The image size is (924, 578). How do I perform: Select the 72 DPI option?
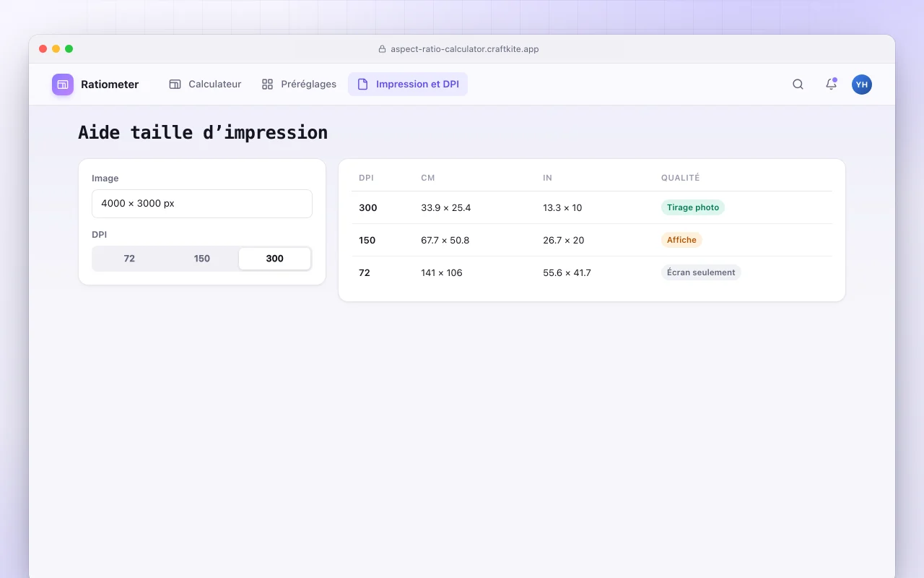(x=129, y=259)
